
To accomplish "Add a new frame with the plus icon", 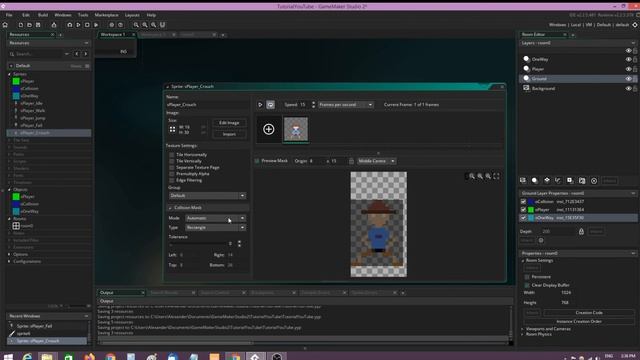I will [x=269, y=129].
